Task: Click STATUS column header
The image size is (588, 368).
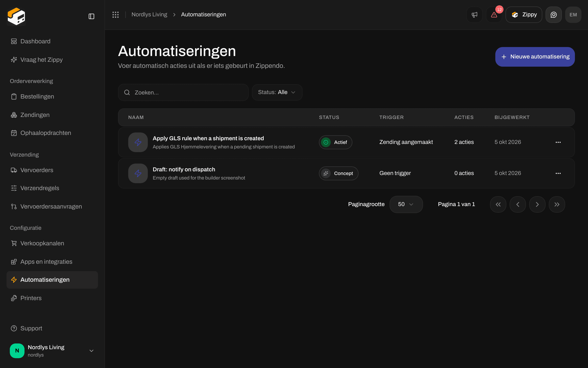Action: [x=329, y=117]
